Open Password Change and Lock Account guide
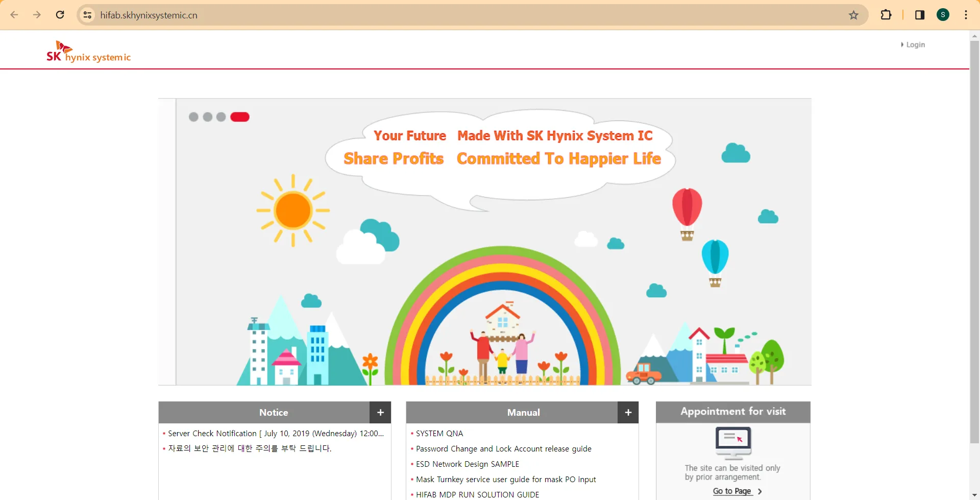The width and height of the screenshot is (980, 500). pos(503,449)
